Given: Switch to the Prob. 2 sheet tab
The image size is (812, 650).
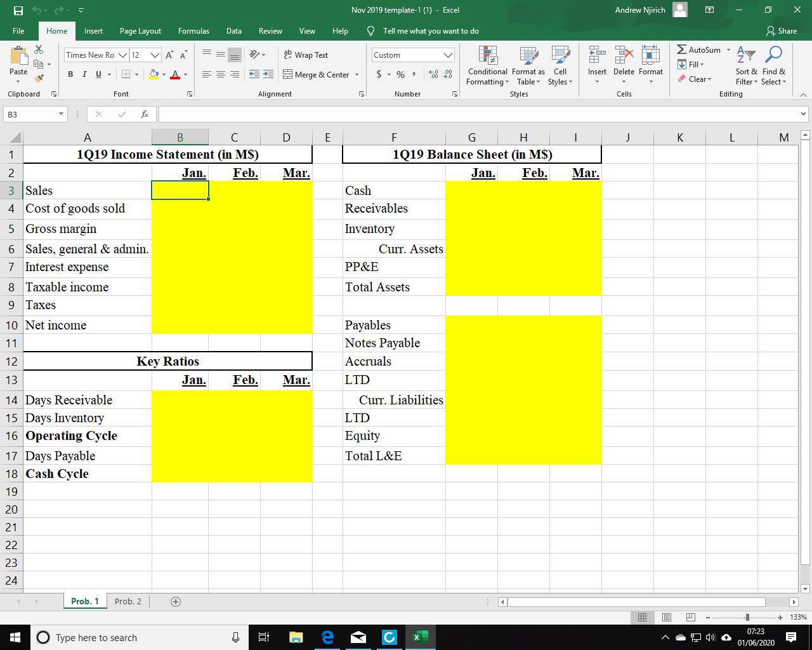Looking at the screenshot, I should pyautogui.click(x=128, y=602).
